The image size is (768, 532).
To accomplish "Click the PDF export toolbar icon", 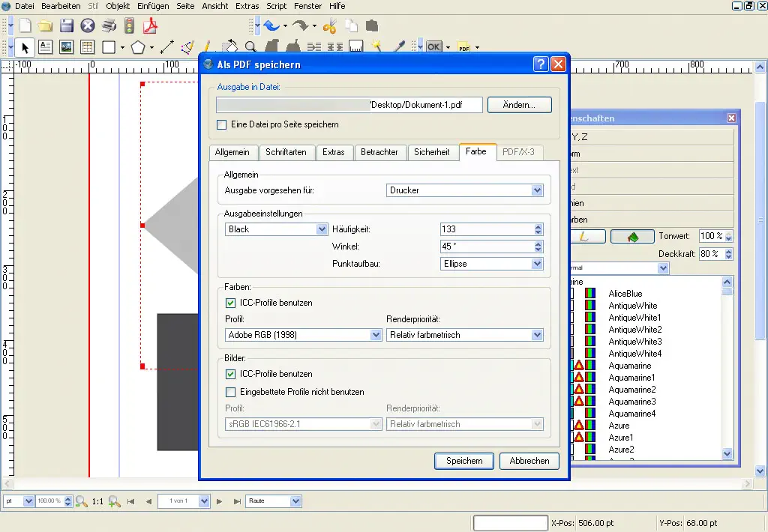I will click(x=151, y=25).
